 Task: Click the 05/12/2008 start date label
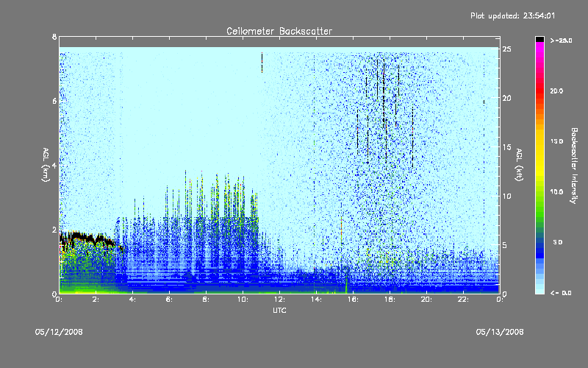click(x=59, y=332)
